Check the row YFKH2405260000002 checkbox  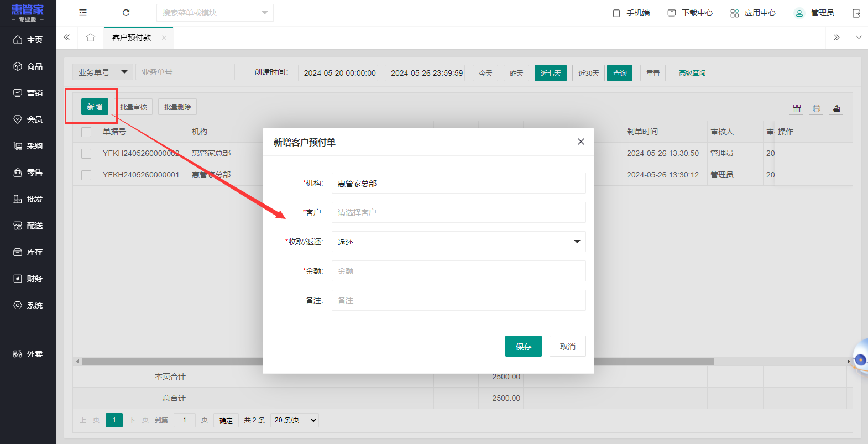click(x=86, y=154)
